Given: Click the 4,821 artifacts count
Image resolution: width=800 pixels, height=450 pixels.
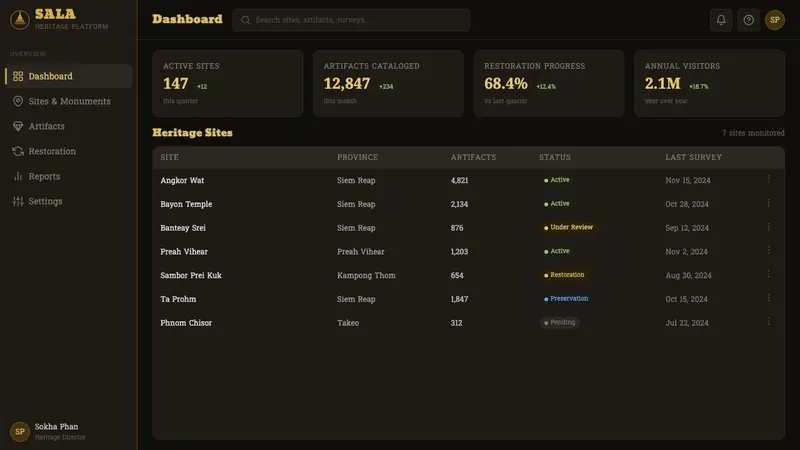Looking at the screenshot, I should click(459, 180).
